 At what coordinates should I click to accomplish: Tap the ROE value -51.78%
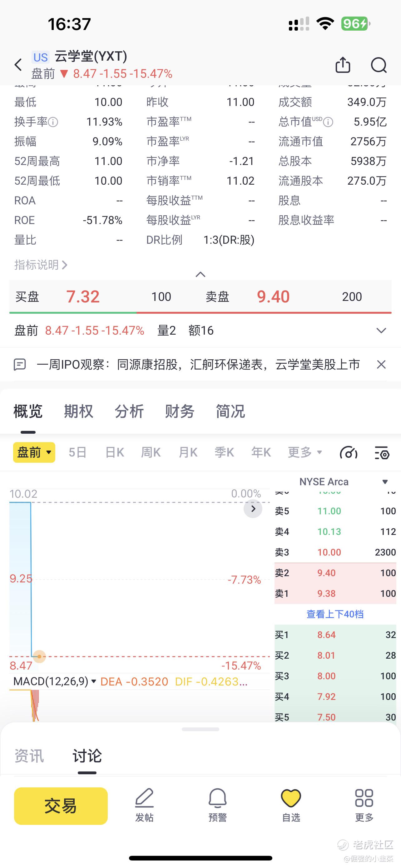[102, 220]
